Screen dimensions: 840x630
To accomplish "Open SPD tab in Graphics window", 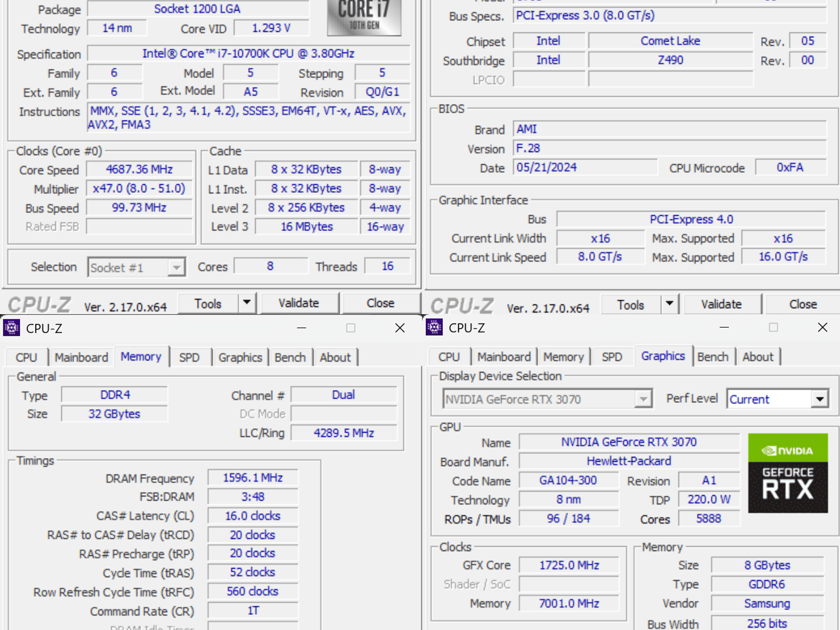I will pyautogui.click(x=612, y=357).
